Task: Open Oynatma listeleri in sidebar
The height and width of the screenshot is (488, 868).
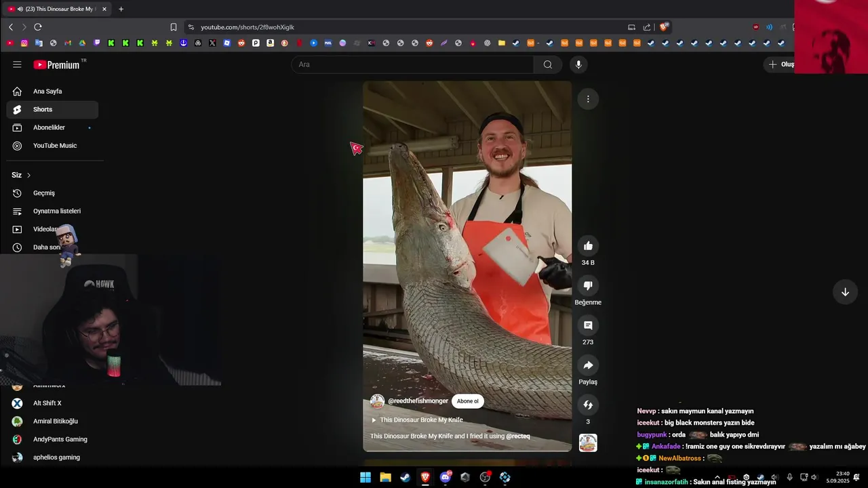Action: (52, 211)
